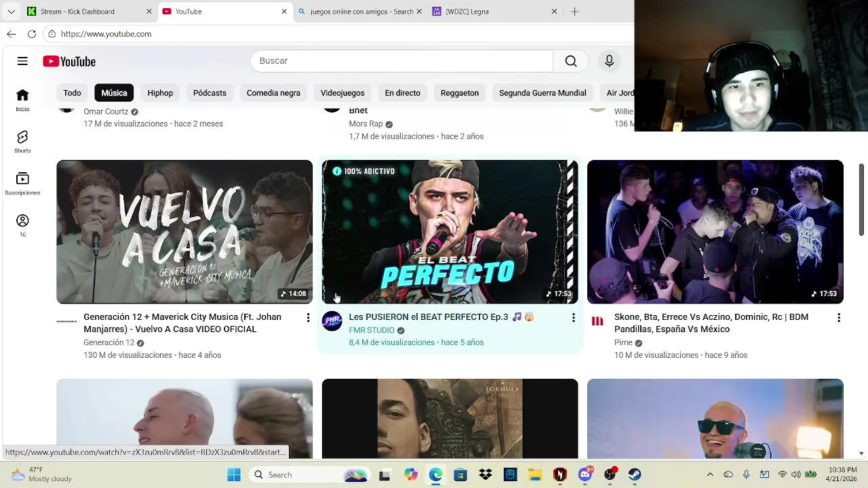Open Vuelvo A Casa VIDEO OFICIAL title

tap(182, 323)
